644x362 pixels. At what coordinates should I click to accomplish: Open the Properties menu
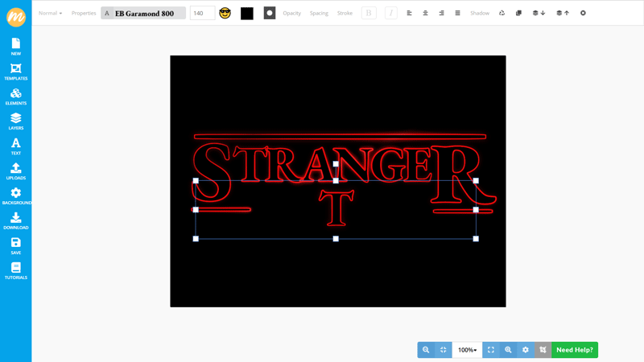pyautogui.click(x=84, y=13)
